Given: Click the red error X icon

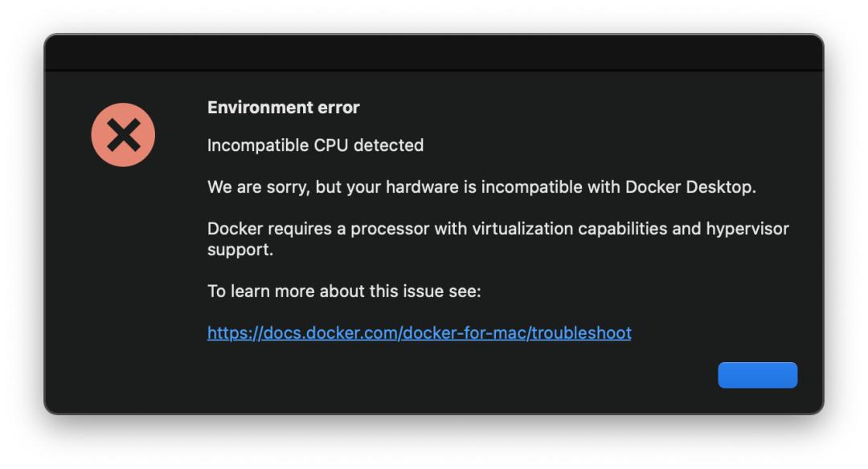Looking at the screenshot, I should [123, 135].
